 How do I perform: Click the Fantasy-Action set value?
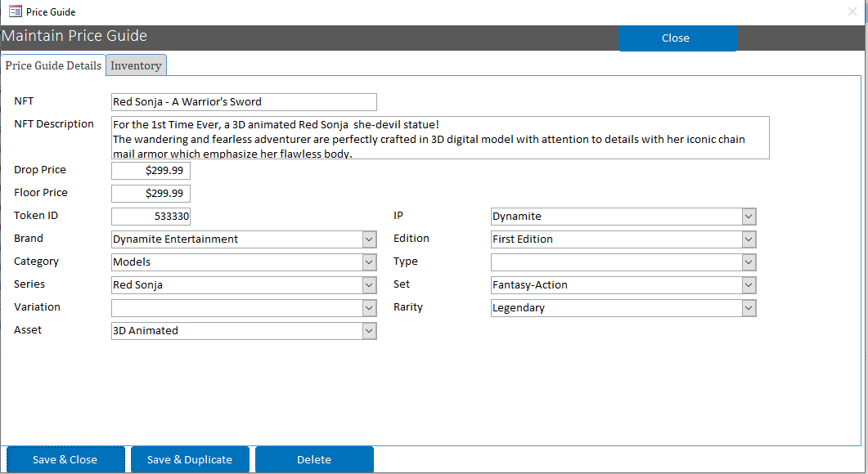pos(530,285)
